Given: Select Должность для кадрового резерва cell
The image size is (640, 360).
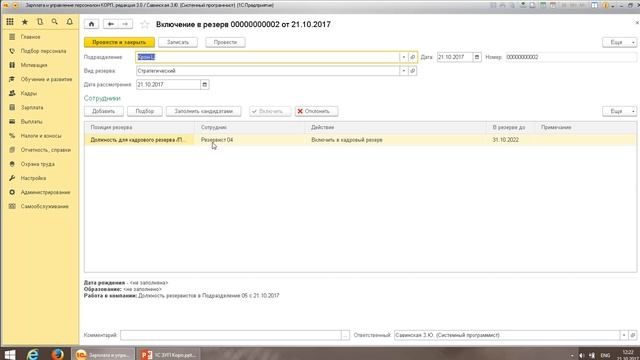Looking at the screenshot, I should [140, 140].
